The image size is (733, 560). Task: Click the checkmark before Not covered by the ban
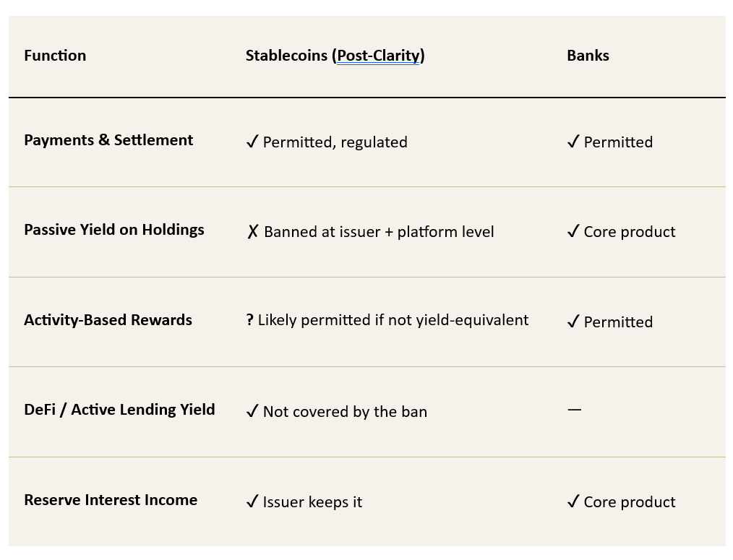(x=252, y=411)
